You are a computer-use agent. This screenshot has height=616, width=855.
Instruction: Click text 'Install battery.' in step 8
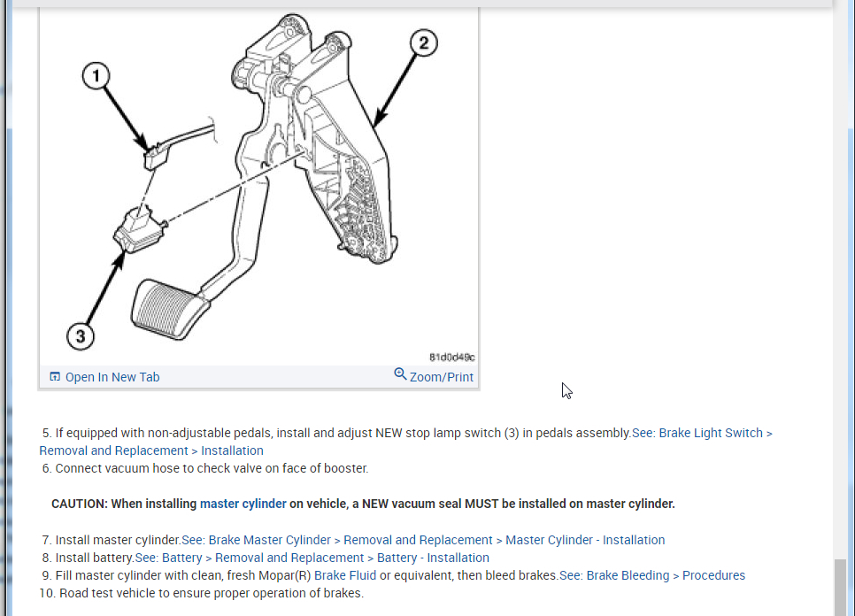(x=95, y=558)
